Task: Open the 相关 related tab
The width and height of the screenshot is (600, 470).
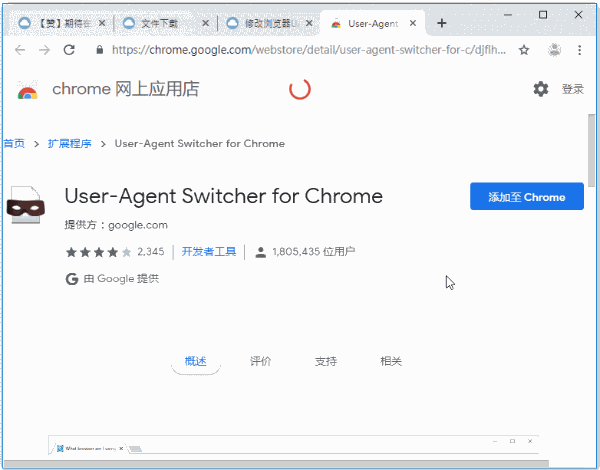Action: click(391, 361)
